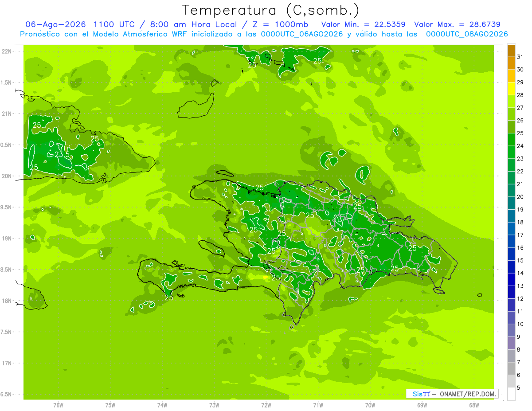Click the dark blue swatch between 13 and 14
This screenshot has width=532, height=411.
512,279
